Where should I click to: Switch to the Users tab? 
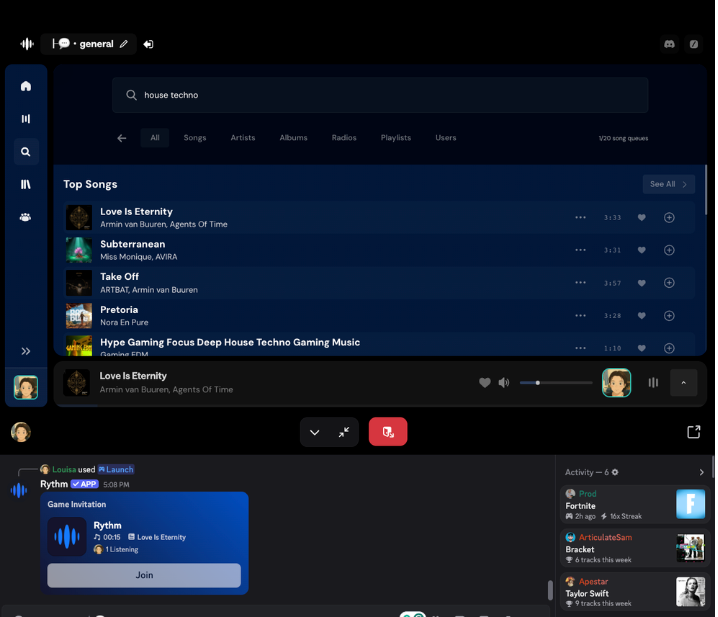coord(446,137)
